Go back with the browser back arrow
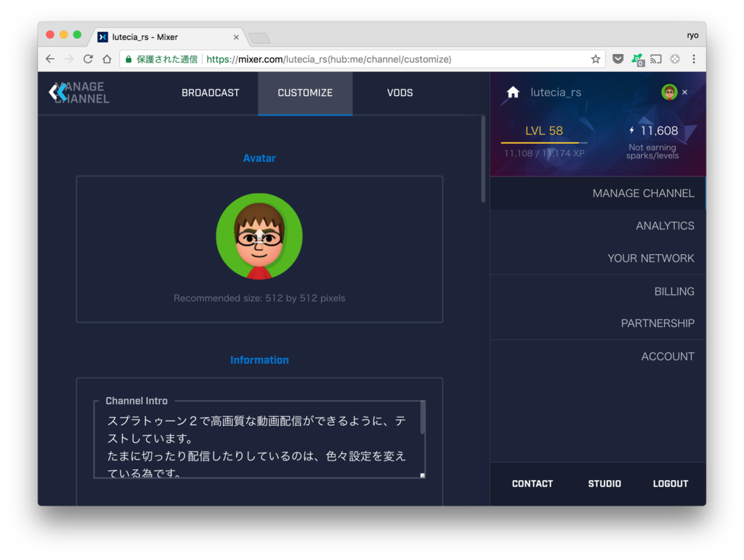This screenshot has height=560, width=744. 50,60
